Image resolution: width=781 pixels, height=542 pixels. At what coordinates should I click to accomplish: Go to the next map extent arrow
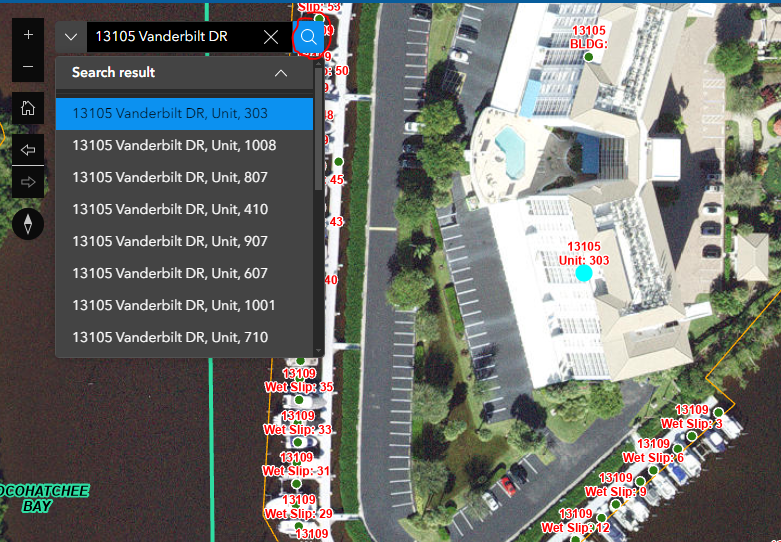click(28, 182)
